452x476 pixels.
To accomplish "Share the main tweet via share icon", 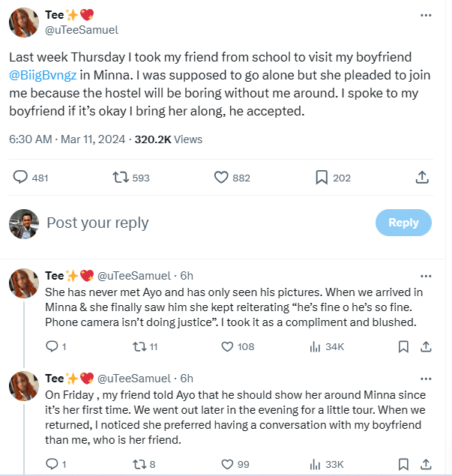I will (x=422, y=178).
